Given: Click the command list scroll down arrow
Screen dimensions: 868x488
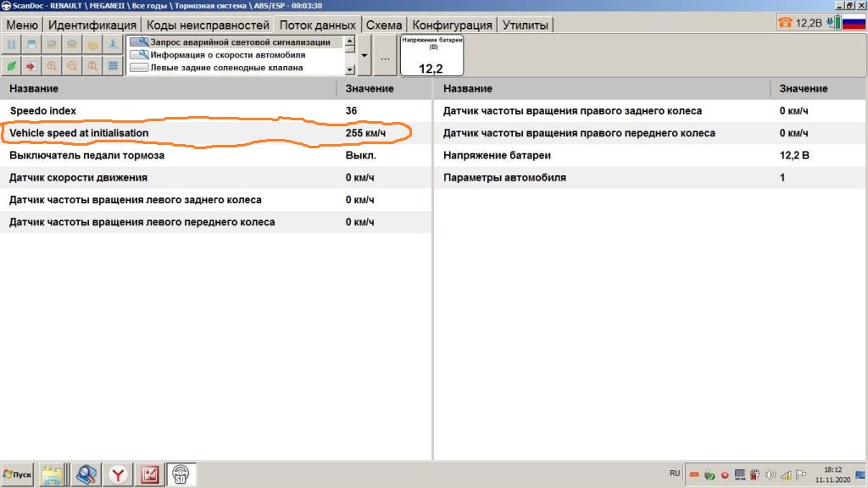Looking at the screenshot, I should tap(350, 69).
